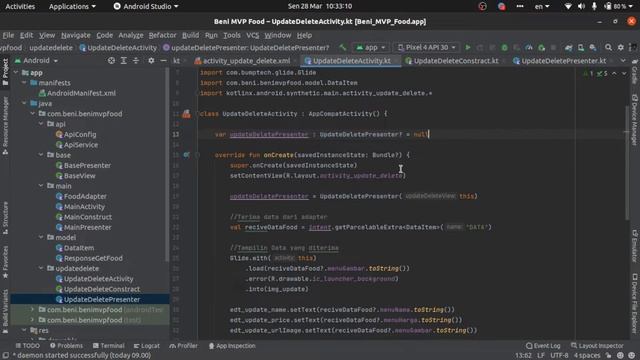
Task: Open the Build menu
Action: (x=190, y=35)
